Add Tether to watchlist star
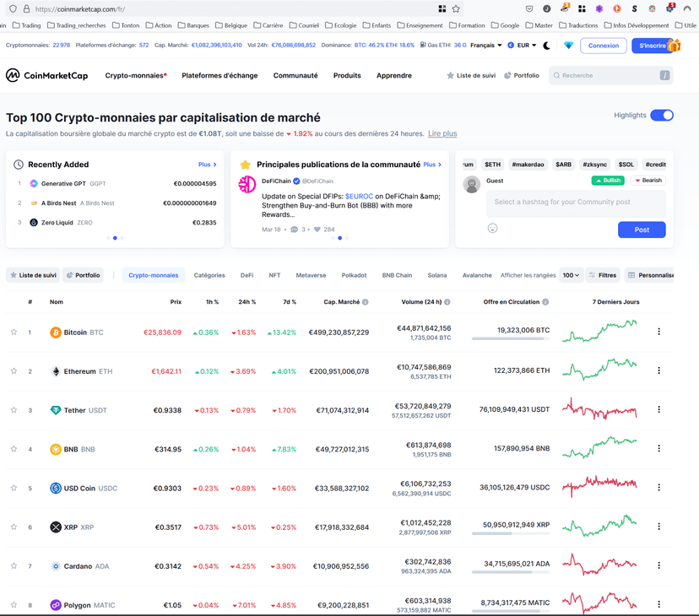The width and height of the screenshot is (699, 616). point(14,409)
